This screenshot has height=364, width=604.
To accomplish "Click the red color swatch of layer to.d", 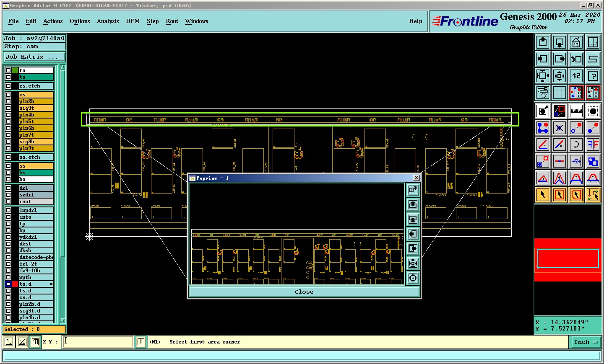I will pos(15,284).
